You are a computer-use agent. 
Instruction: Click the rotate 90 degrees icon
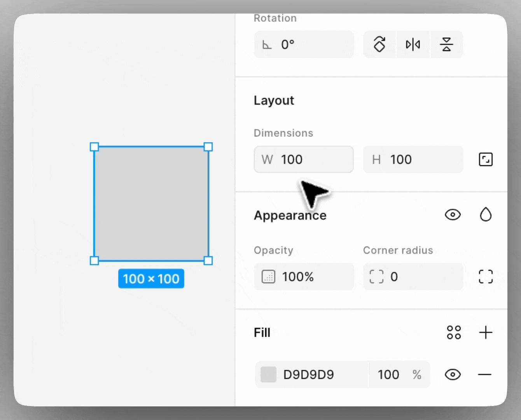tap(379, 44)
